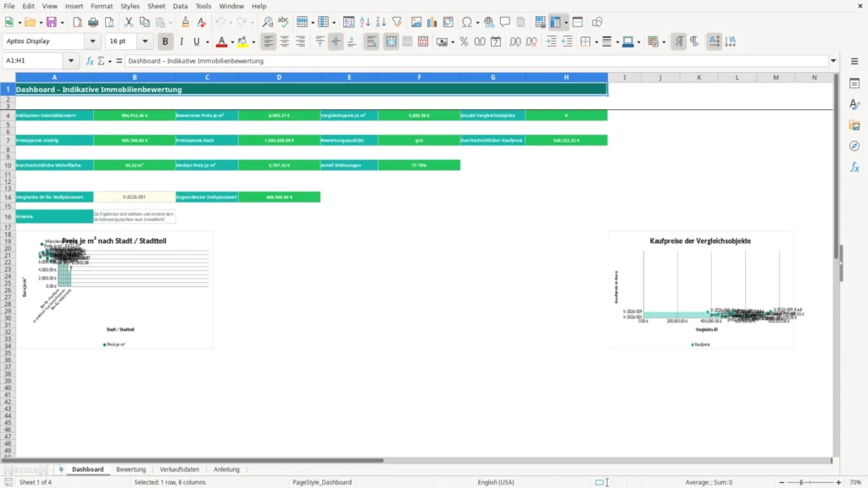Sort ascending A to Z
868x488 pixels.
(x=364, y=22)
